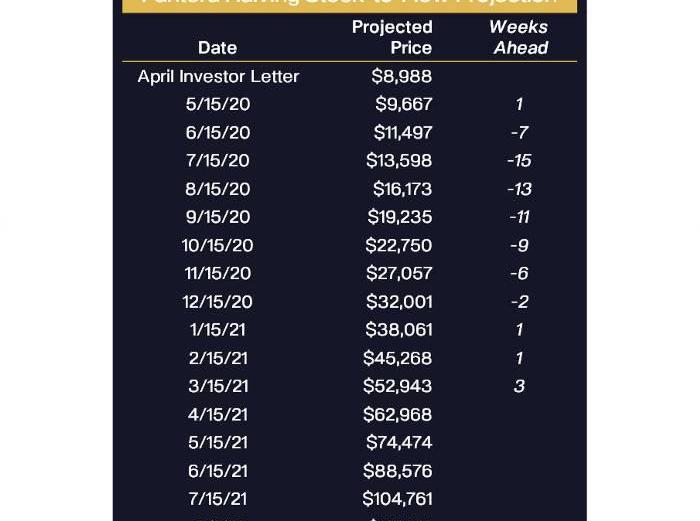Select the April Investor Letter row label
The width and height of the screenshot is (700, 521).
[218, 76]
